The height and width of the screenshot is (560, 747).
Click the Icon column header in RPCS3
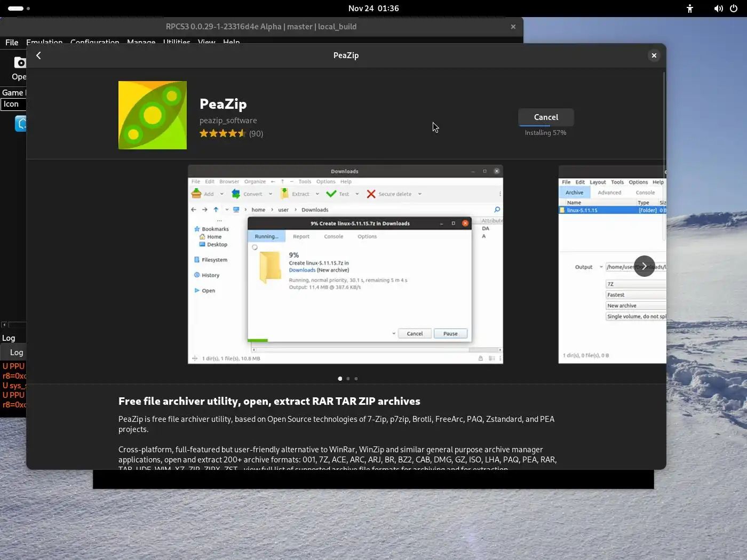point(13,104)
